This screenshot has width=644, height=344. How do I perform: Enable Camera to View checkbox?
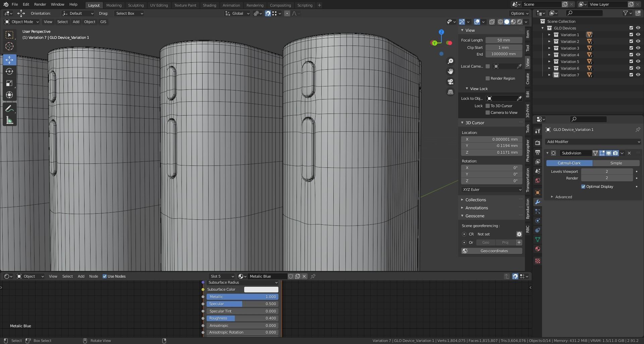pos(488,113)
